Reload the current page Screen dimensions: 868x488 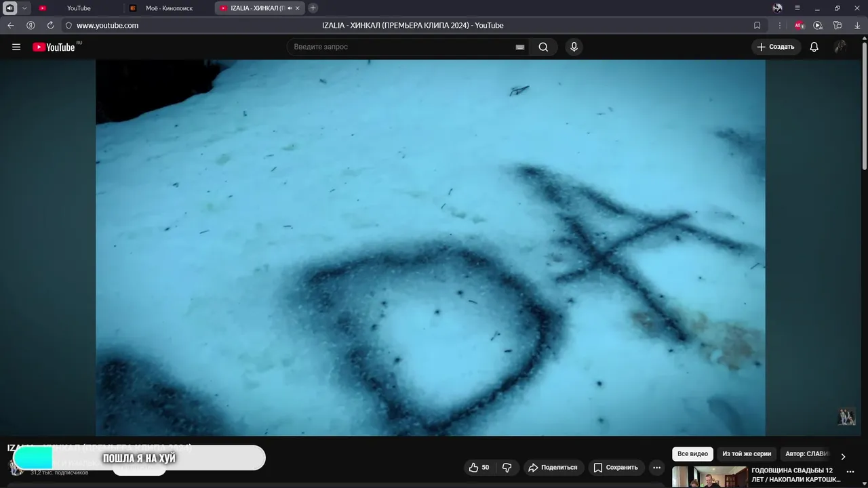pos(50,25)
